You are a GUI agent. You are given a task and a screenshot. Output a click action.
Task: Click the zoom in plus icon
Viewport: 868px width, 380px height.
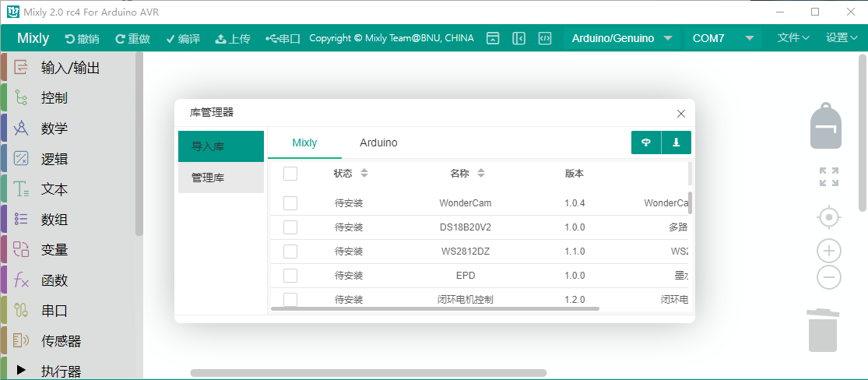[x=829, y=251]
